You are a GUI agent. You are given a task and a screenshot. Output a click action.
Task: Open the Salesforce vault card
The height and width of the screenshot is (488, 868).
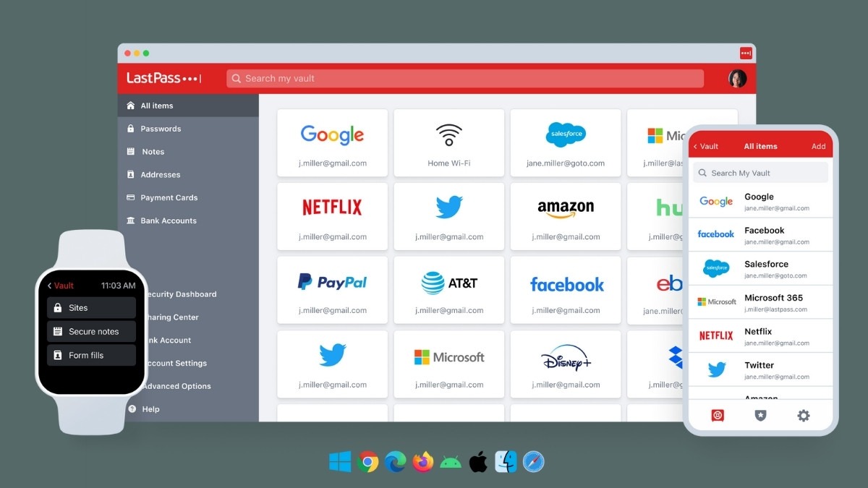[x=566, y=142]
